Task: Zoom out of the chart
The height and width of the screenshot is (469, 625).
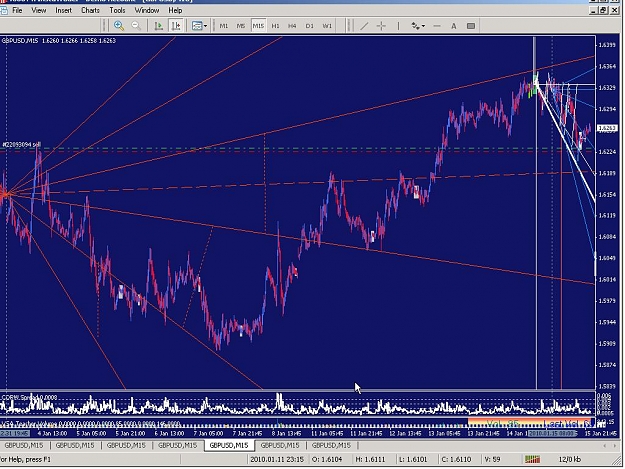Action: point(136,26)
